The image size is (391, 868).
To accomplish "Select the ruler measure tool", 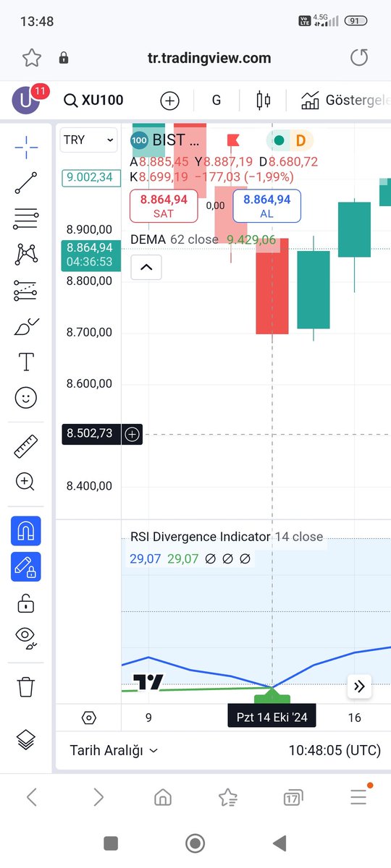I will [x=26, y=446].
